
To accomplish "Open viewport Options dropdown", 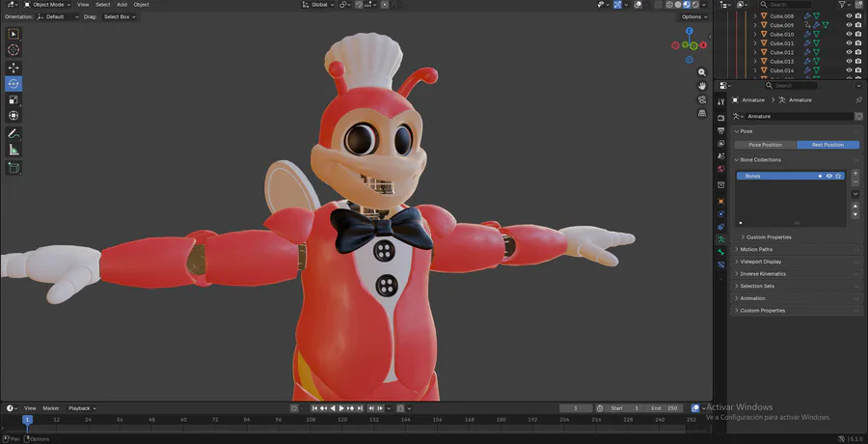I will pyautogui.click(x=694, y=16).
